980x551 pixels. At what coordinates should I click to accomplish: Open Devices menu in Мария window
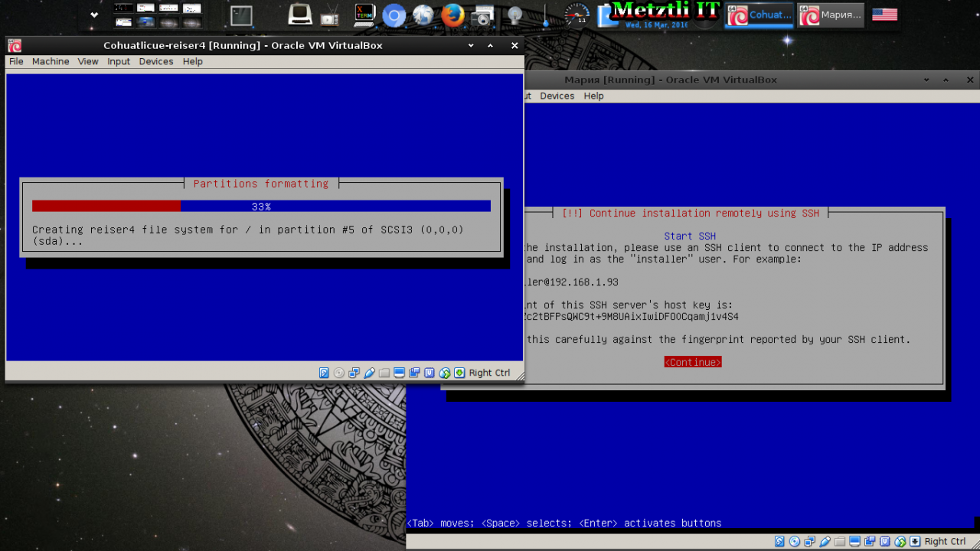pos(557,96)
